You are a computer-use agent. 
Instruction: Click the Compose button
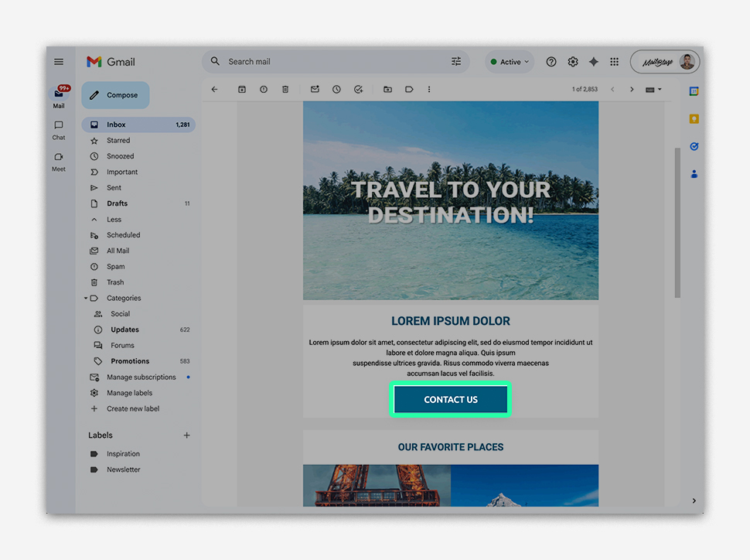115,95
